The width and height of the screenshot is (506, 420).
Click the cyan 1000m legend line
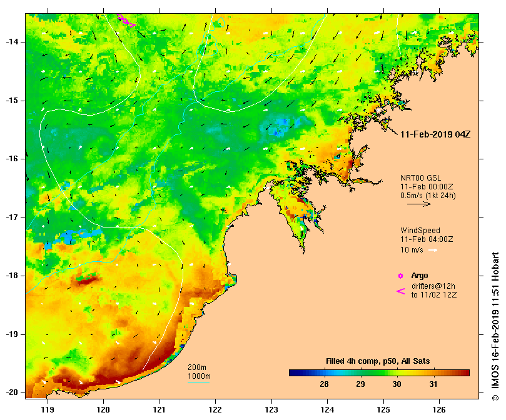tap(199, 383)
